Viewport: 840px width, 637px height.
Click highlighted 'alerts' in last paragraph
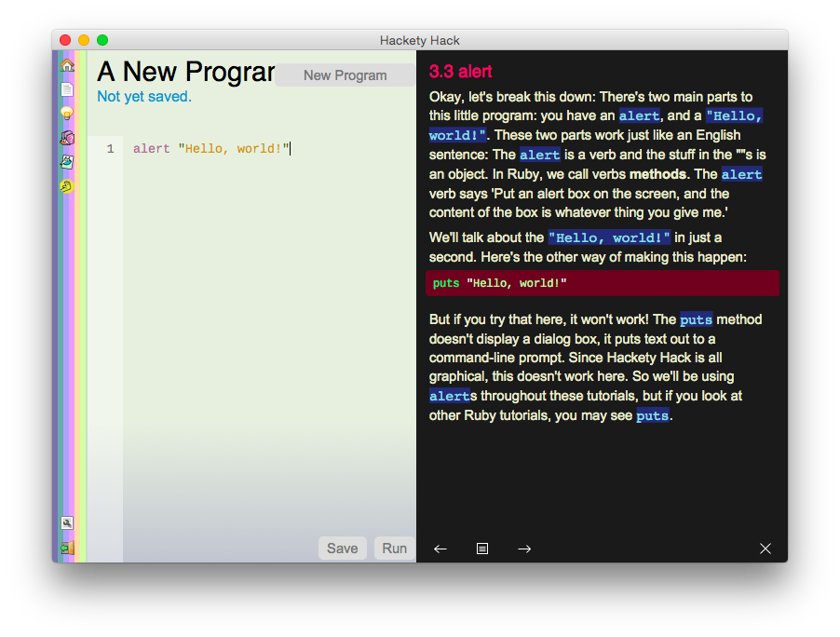[454, 396]
